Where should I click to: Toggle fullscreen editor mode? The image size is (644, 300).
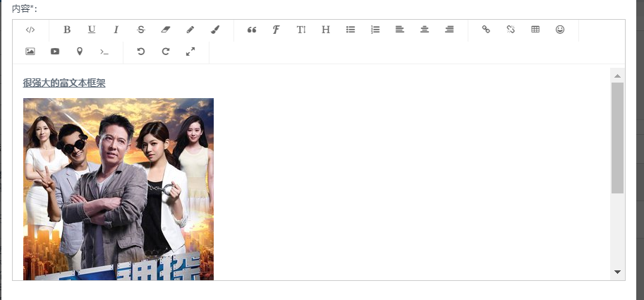(x=190, y=52)
